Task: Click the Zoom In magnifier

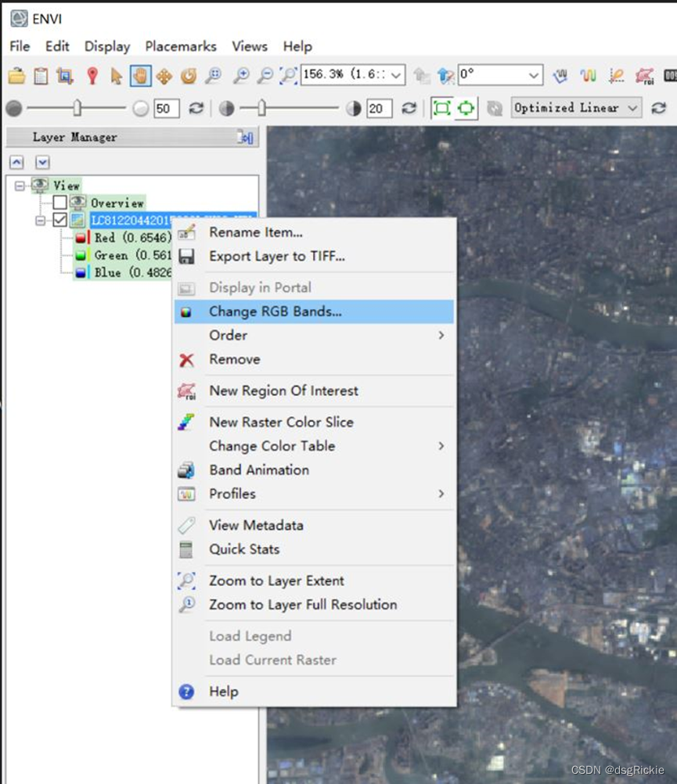Action: [242, 76]
